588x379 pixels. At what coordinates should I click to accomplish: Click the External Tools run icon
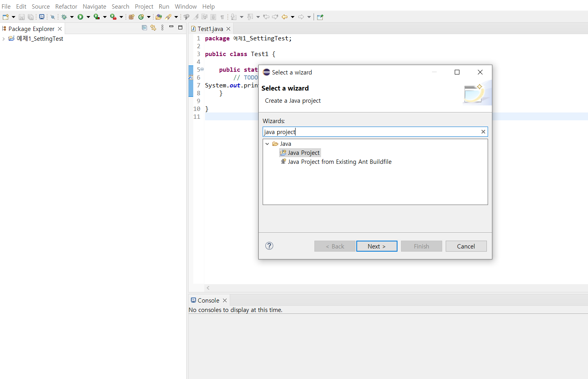click(x=113, y=17)
